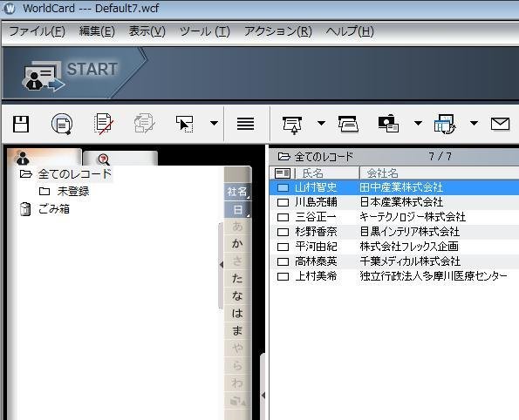The width and height of the screenshot is (519, 420).
Task: Click the START card scan banner icon
Action: pyautogui.click(x=43, y=76)
